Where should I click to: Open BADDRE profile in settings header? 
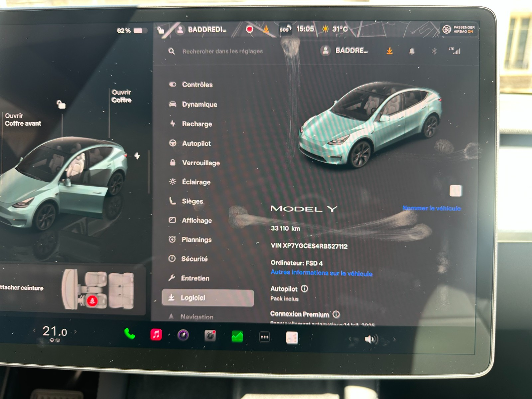(x=344, y=51)
